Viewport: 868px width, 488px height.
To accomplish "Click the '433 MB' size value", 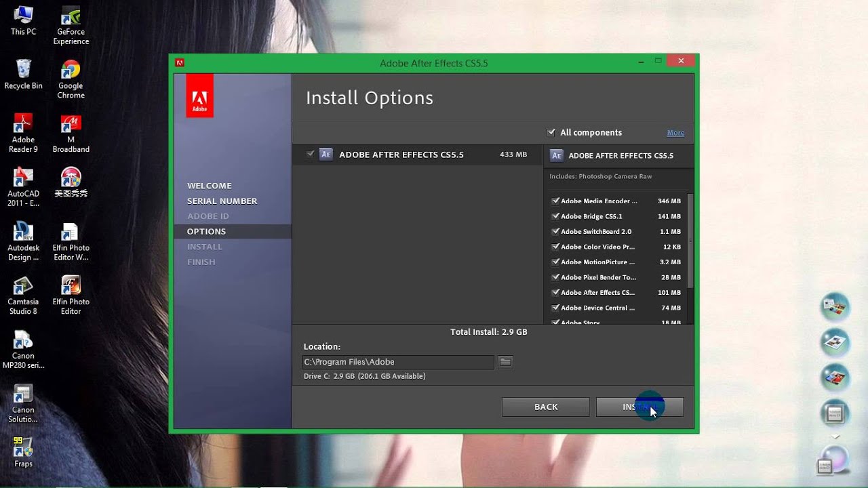I will [513, 155].
